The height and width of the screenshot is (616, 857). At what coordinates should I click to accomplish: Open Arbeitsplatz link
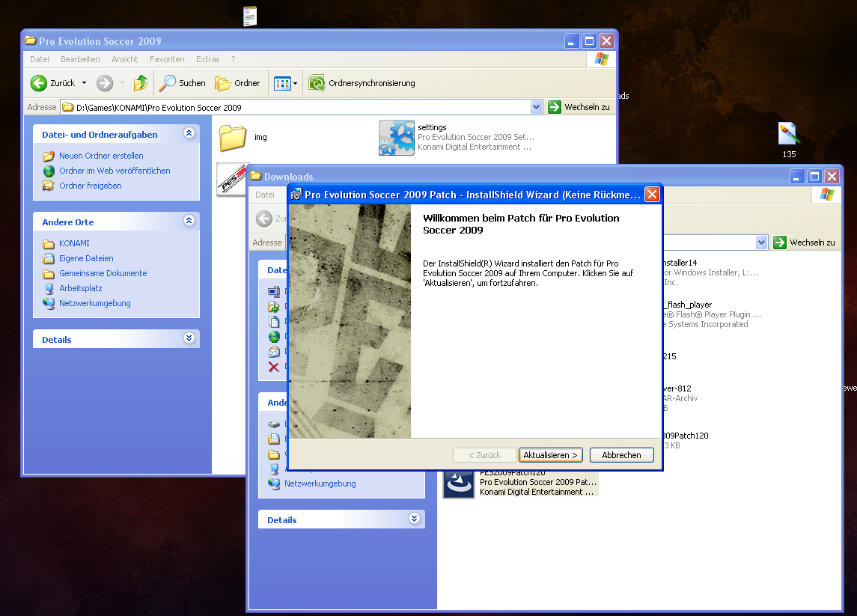click(x=80, y=288)
